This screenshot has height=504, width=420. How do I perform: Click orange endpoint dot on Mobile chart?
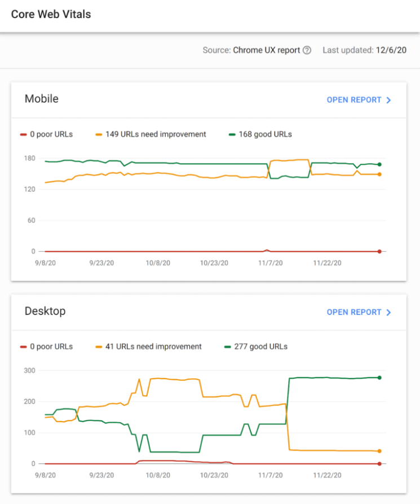(379, 174)
